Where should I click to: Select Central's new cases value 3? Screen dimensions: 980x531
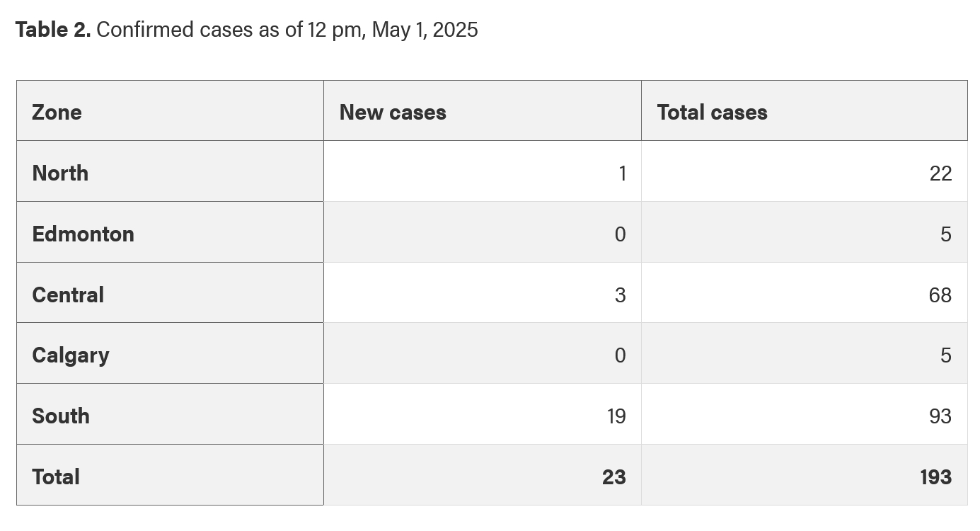point(620,295)
